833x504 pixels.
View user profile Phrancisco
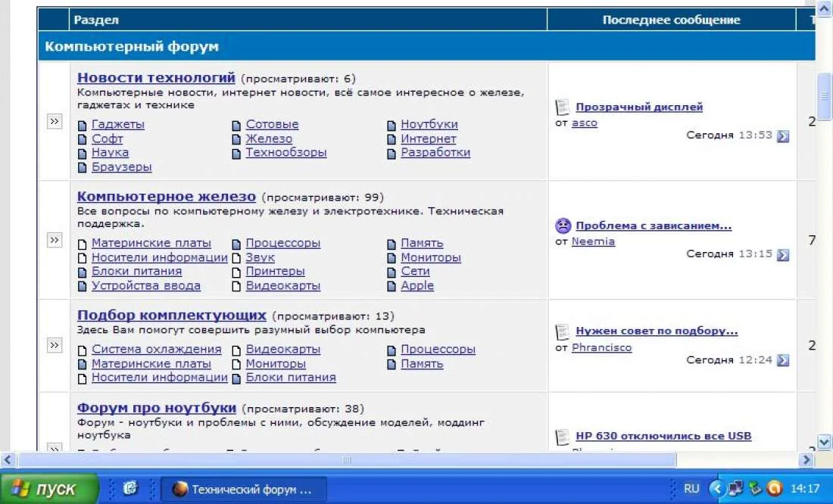[x=602, y=348]
